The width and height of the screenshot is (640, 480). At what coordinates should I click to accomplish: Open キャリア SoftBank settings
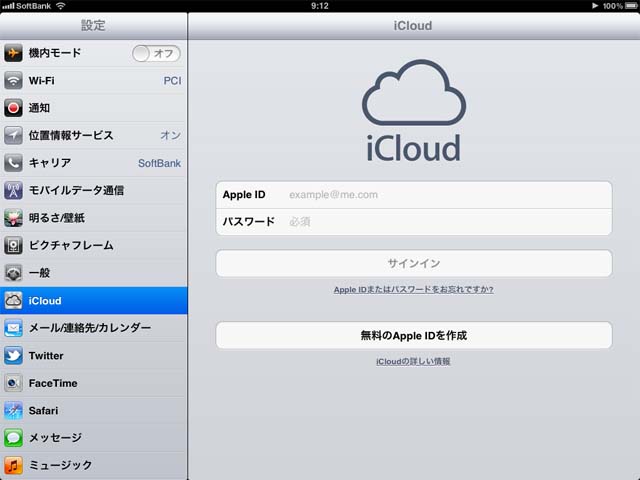[x=93, y=163]
